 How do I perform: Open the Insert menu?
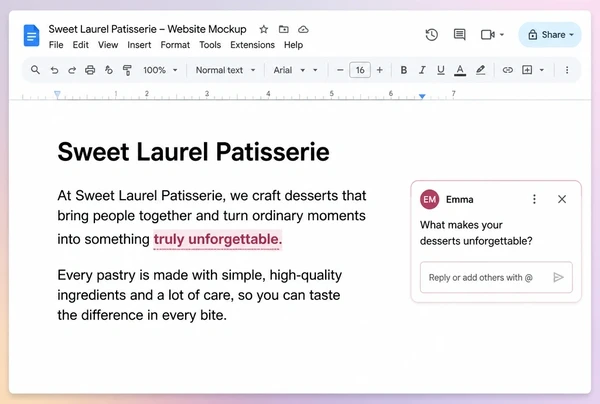139,45
